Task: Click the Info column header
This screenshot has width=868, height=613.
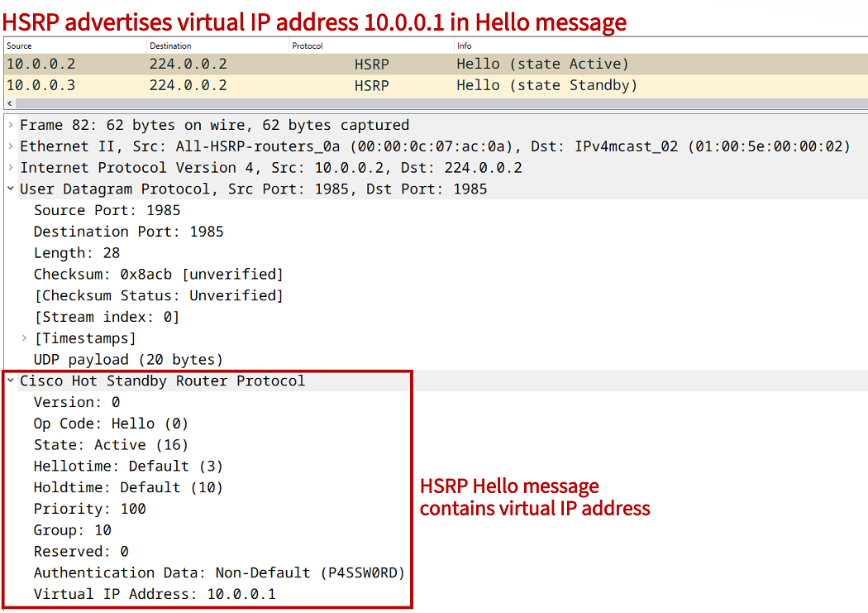Action: coord(659,45)
